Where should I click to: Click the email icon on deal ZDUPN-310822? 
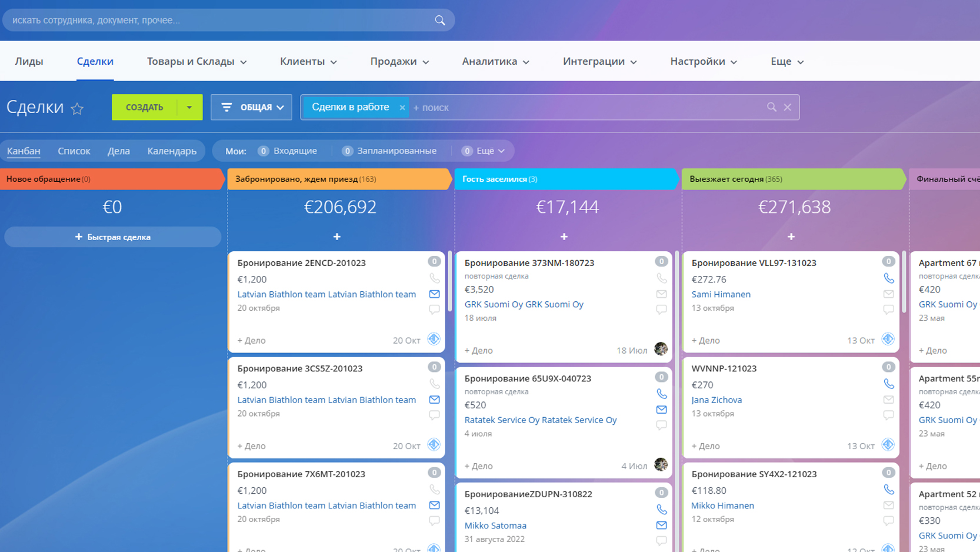[x=661, y=526]
